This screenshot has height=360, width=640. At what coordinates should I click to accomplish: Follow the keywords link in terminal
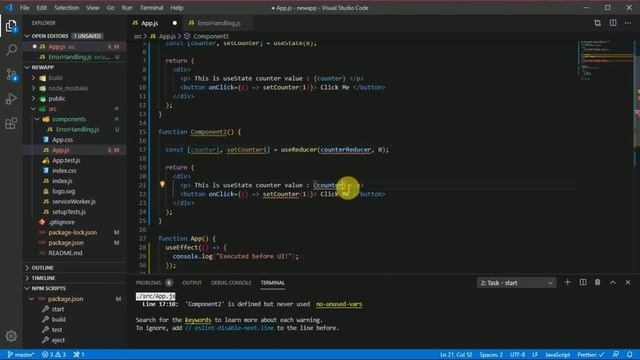198,320
